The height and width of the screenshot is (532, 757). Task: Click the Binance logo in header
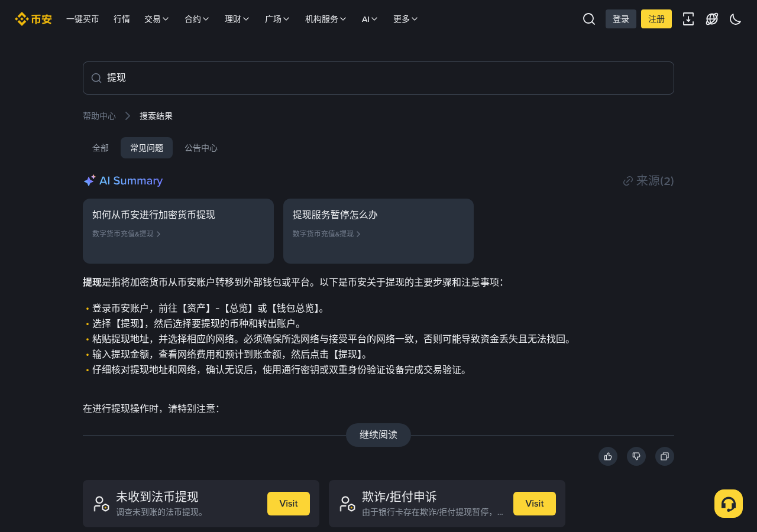(33, 19)
